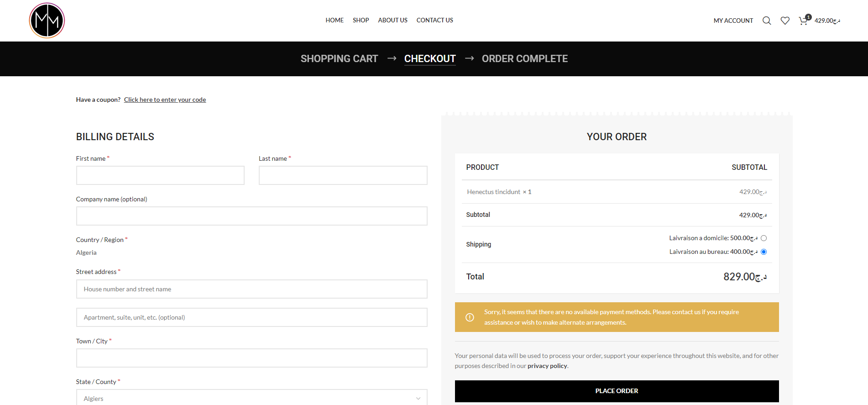Go to the Home menu item
The width and height of the screenshot is (868, 405).
coord(335,20)
